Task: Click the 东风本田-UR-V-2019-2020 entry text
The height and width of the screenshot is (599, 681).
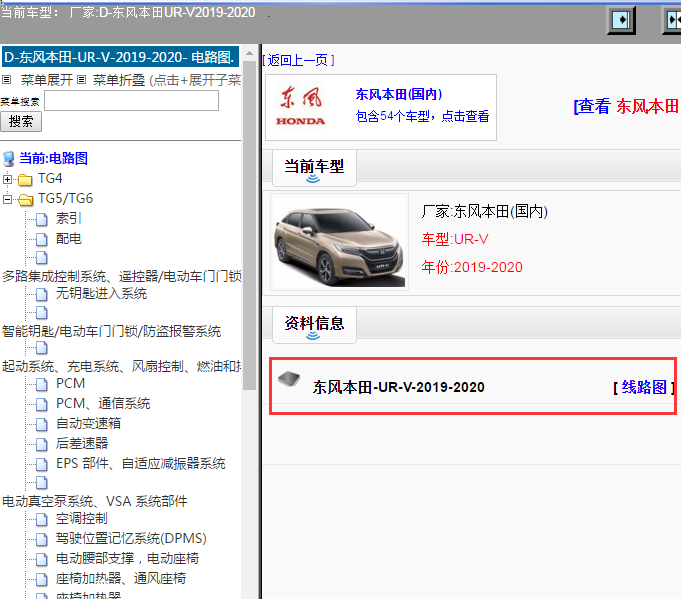Action: tap(398, 387)
